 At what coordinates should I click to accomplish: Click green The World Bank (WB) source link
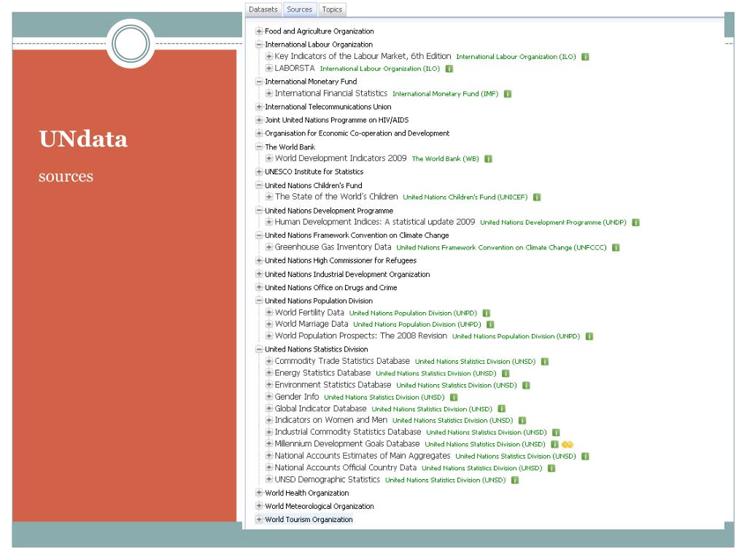click(x=445, y=158)
